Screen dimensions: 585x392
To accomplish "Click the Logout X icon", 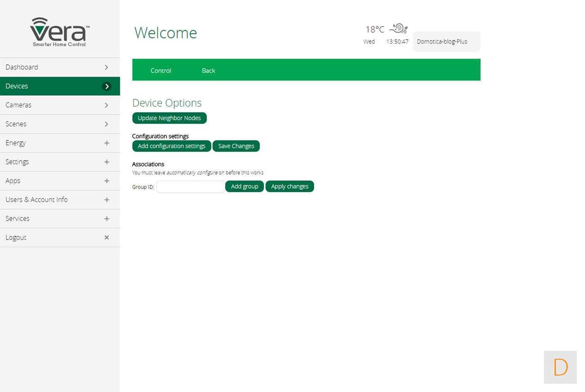I will [107, 237].
